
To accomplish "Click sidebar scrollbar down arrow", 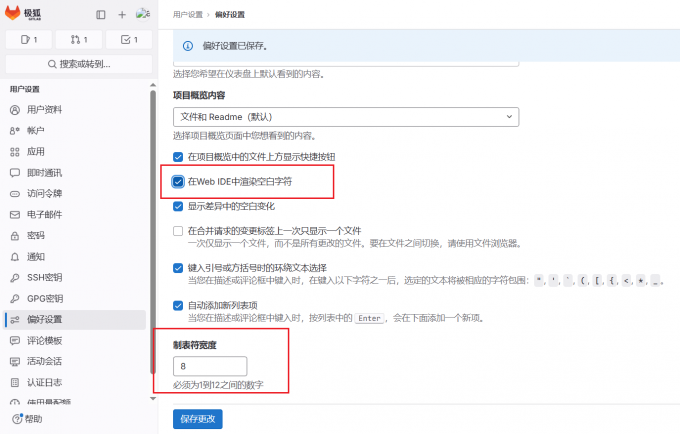I will click(153, 398).
